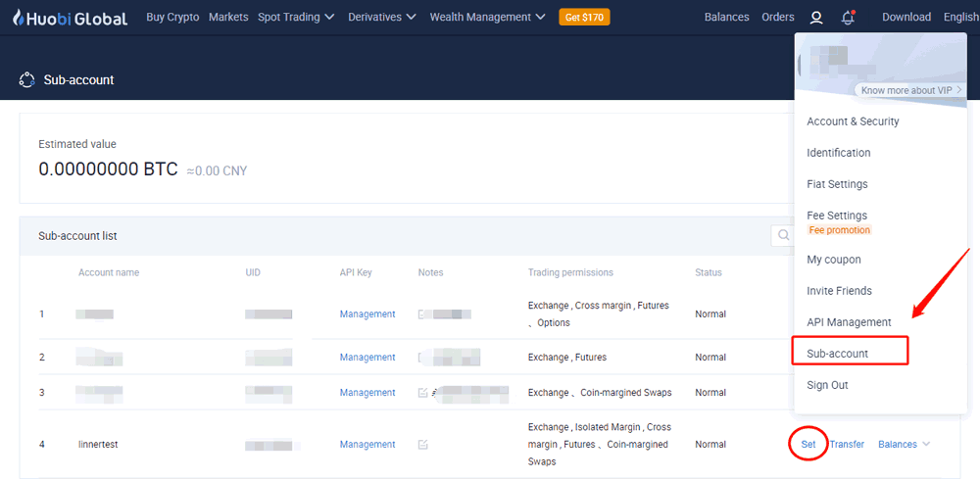Click the linnertest account name
This screenshot has height=481, width=980.
pyautogui.click(x=98, y=444)
